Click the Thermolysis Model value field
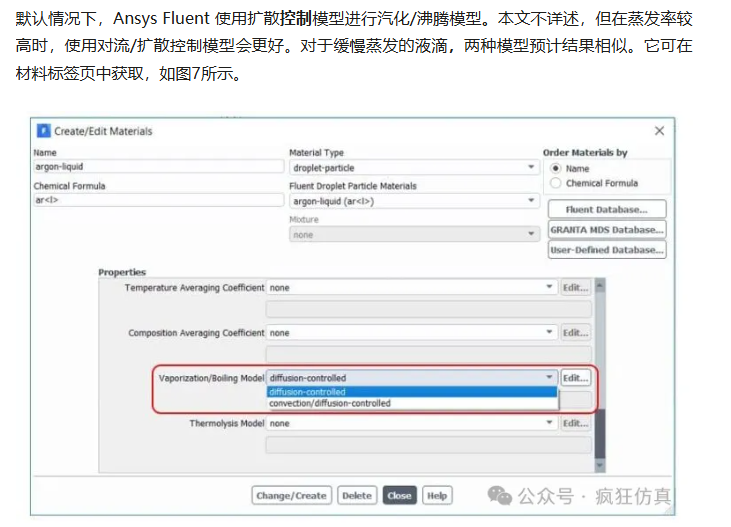This screenshot has height=527, width=731. coord(428,445)
